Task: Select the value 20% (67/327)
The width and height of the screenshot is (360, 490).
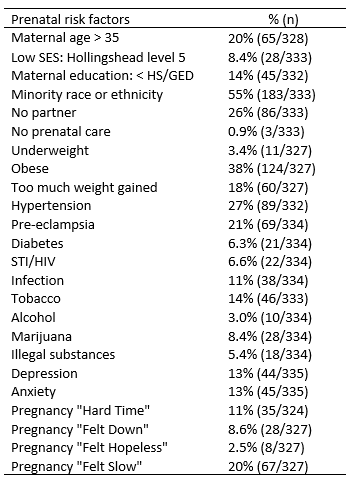Action: coord(268,466)
